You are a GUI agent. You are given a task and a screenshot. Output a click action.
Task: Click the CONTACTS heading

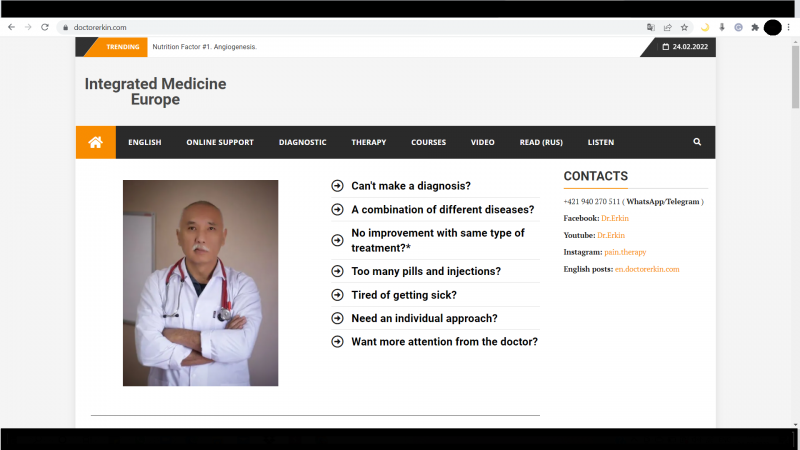[x=596, y=176]
